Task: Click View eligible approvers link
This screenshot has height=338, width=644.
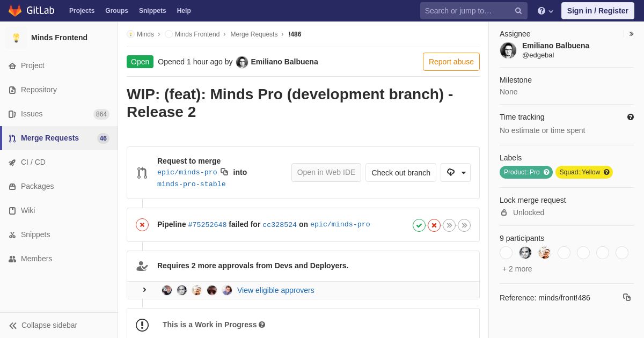Action: click(276, 290)
